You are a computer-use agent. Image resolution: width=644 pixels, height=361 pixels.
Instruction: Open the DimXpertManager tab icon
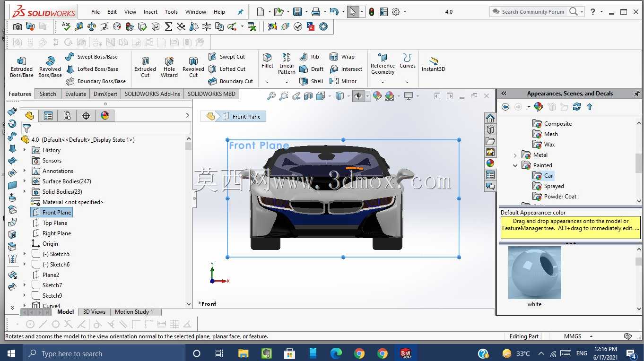[86, 116]
